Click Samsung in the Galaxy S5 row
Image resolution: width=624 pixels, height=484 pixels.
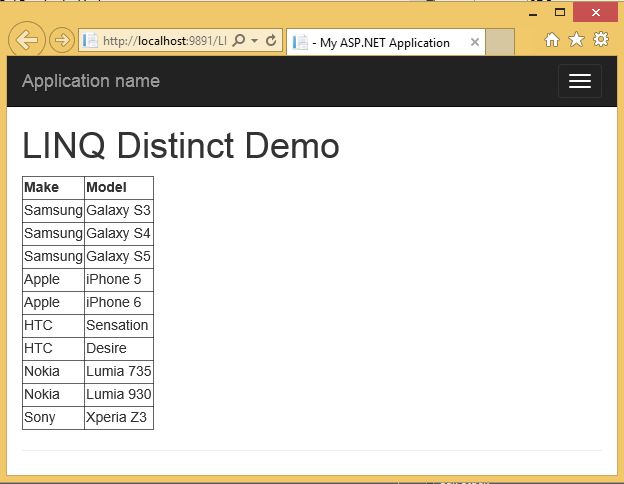[53, 257]
